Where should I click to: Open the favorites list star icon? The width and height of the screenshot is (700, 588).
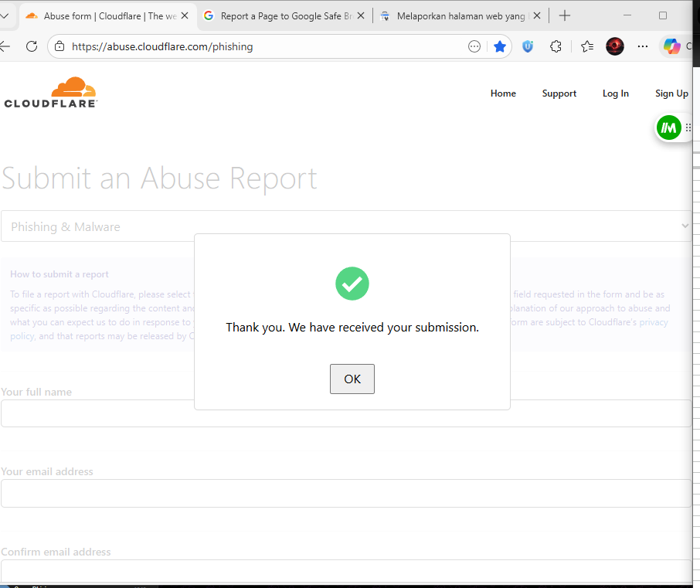tap(587, 46)
